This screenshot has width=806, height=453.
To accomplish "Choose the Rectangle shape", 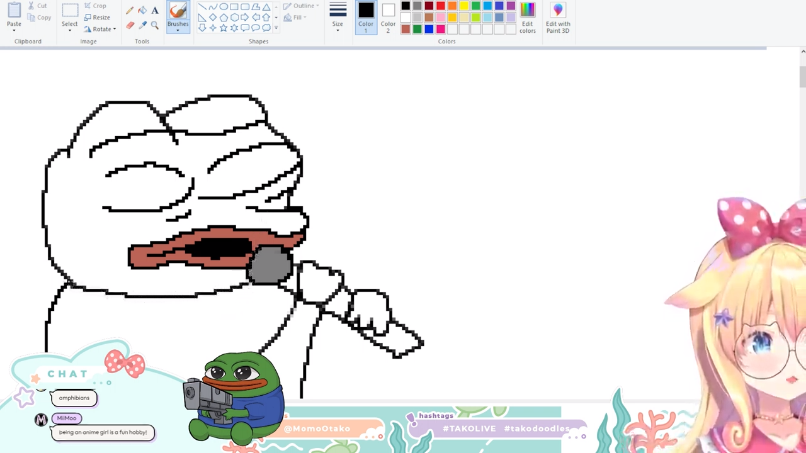I will click(x=234, y=7).
